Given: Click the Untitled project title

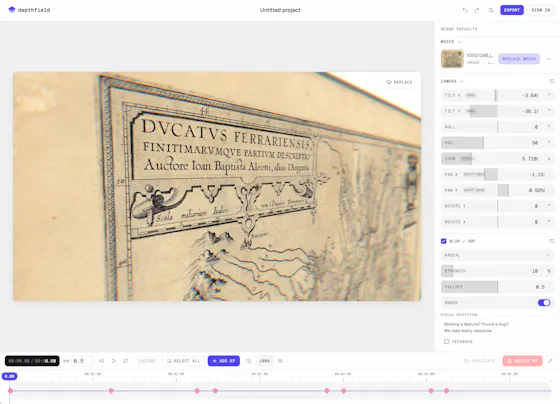Looking at the screenshot, I should (280, 10).
